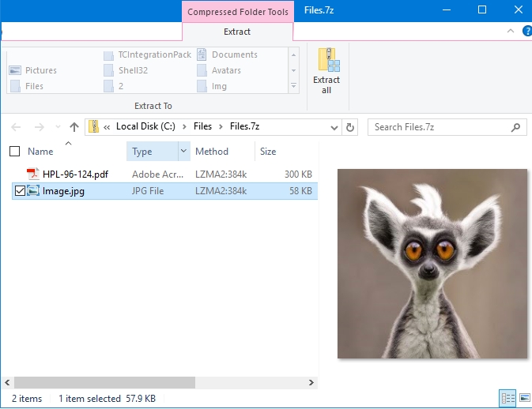
Task: Click the 1 item selected status text
Action: point(89,399)
